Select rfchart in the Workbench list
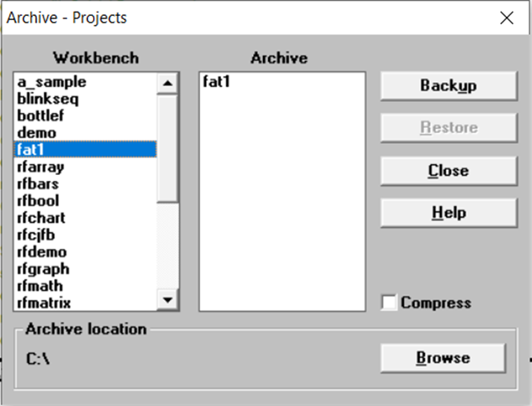 [x=85, y=218]
